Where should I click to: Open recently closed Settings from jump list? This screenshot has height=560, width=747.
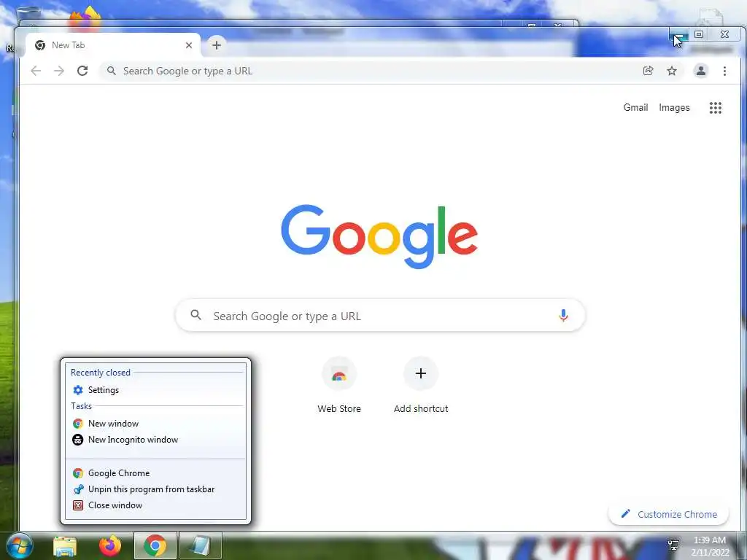pos(155,390)
